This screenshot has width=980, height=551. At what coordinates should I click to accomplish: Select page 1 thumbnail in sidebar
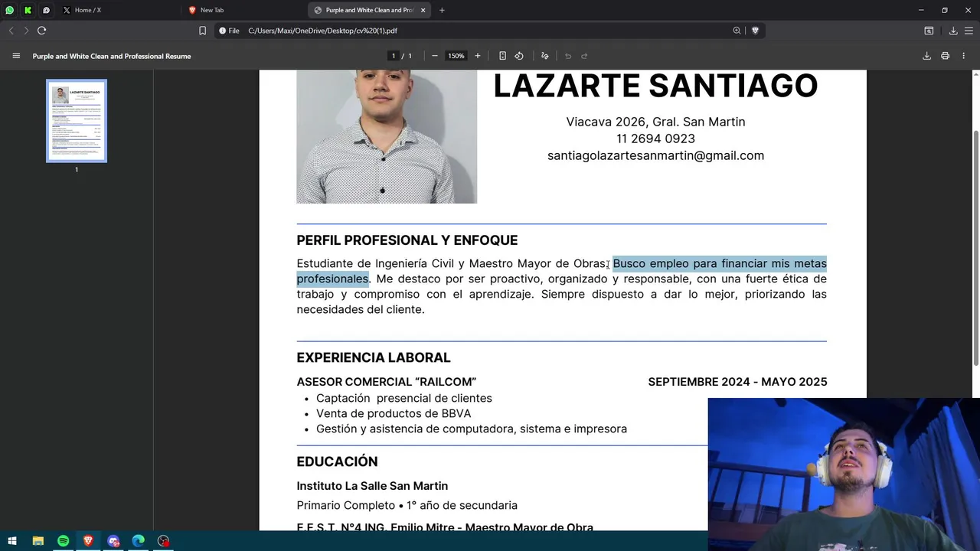77,121
